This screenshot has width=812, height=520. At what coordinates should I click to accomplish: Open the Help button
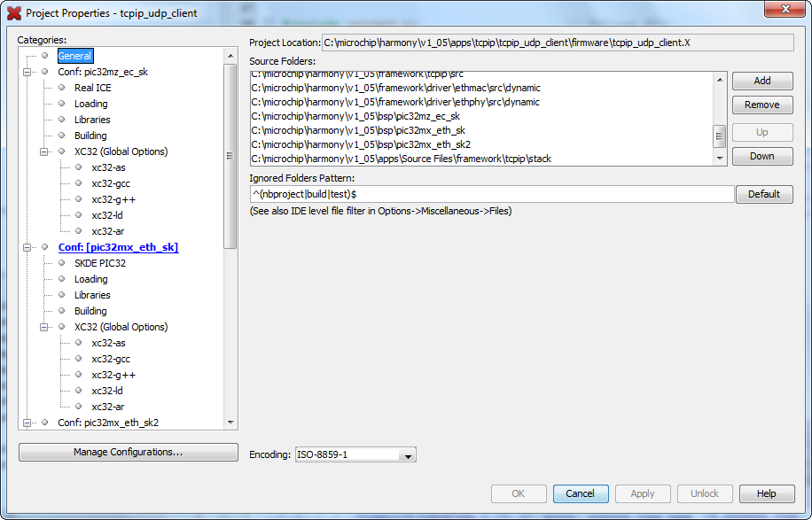[x=767, y=493]
